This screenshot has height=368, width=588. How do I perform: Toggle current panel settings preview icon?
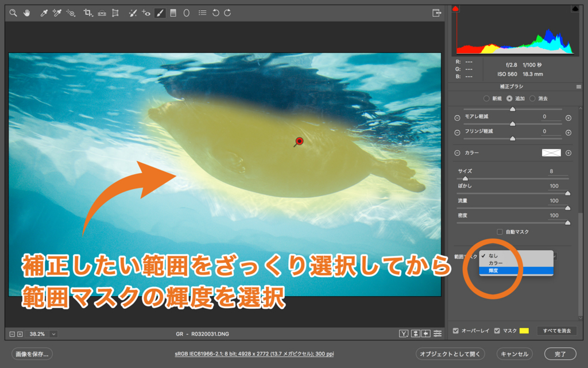438,333
